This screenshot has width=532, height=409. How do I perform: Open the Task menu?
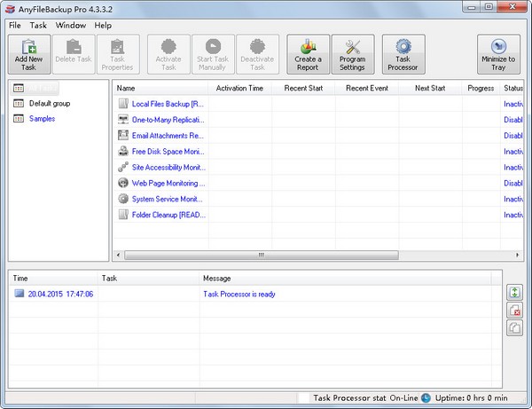(38, 26)
